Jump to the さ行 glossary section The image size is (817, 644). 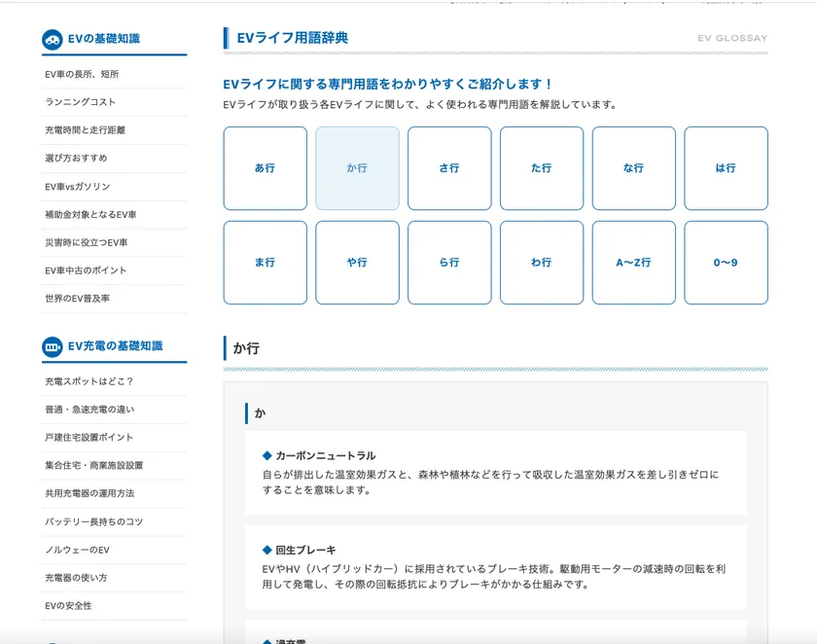(449, 168)
